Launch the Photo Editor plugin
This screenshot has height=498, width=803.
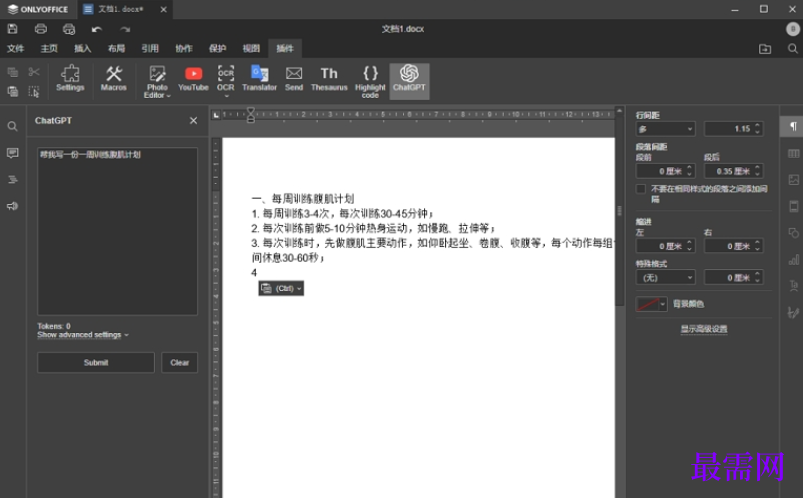[x=157, y=81]
